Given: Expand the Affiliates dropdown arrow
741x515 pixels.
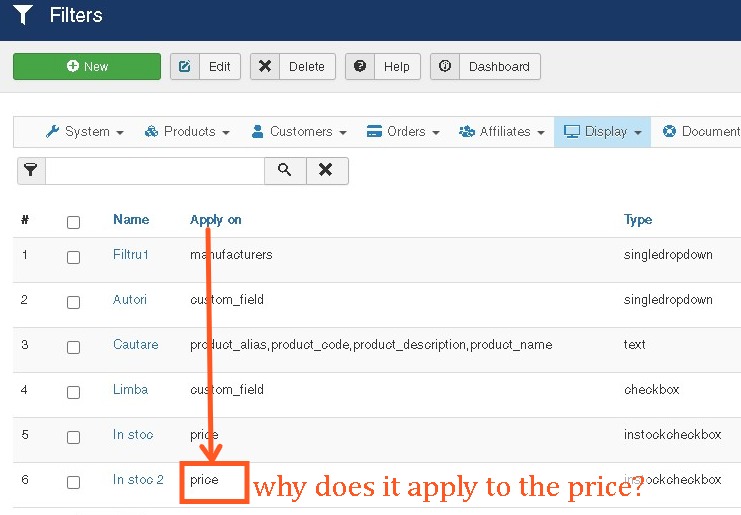Looking at the screenshot, I should pyautogui.click(x=541, y=133).
